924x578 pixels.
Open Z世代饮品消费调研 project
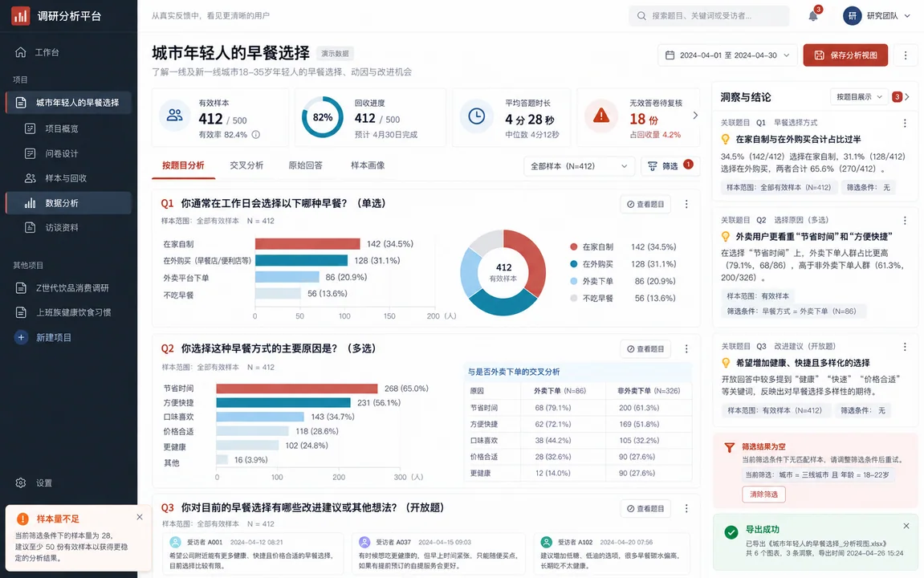click(x=68, y=287)
